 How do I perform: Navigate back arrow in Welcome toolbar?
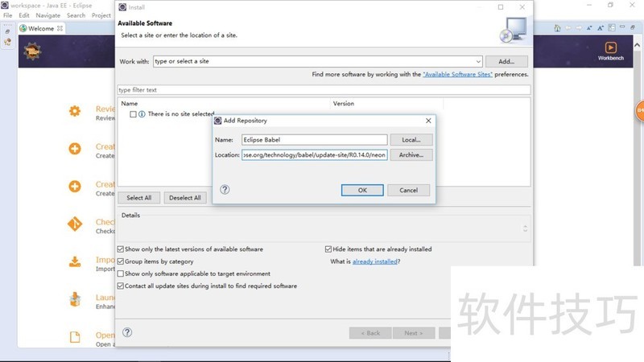pyautogui.click(x=568, y=28)
